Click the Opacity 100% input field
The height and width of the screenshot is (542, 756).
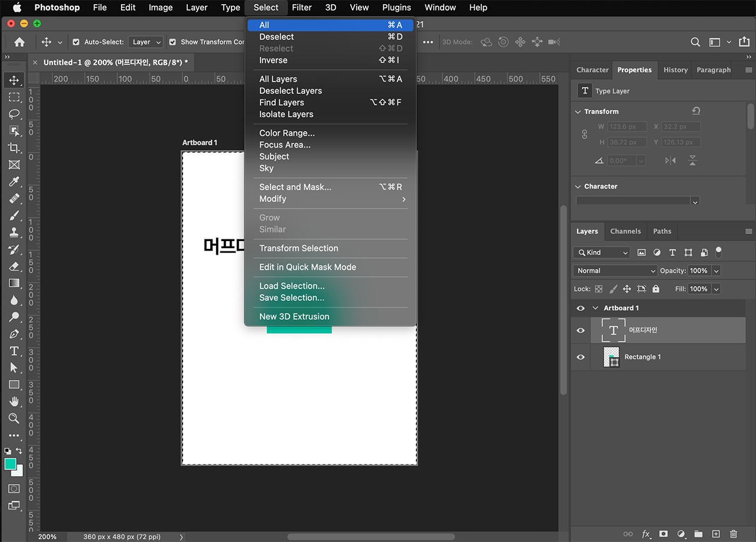(x=699, y=271)
